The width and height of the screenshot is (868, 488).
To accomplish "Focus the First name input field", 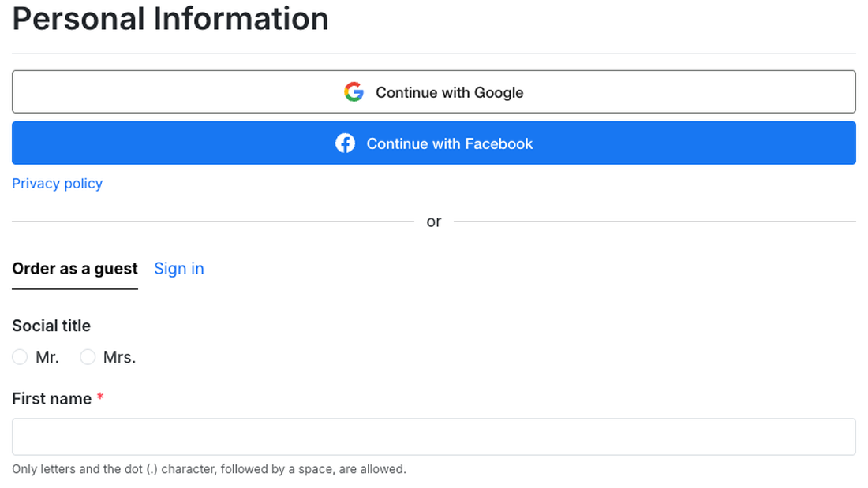I will point(434,437).
